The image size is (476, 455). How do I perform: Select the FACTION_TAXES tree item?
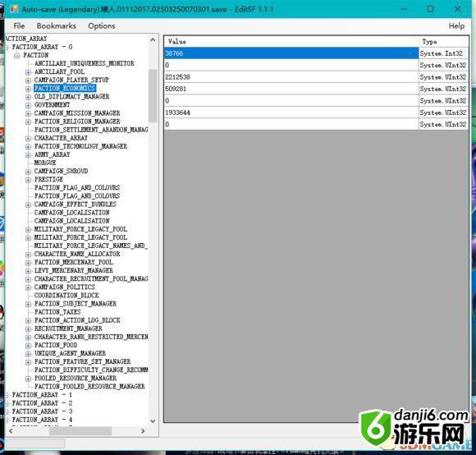pyautogui.click(x=57, y=312)
